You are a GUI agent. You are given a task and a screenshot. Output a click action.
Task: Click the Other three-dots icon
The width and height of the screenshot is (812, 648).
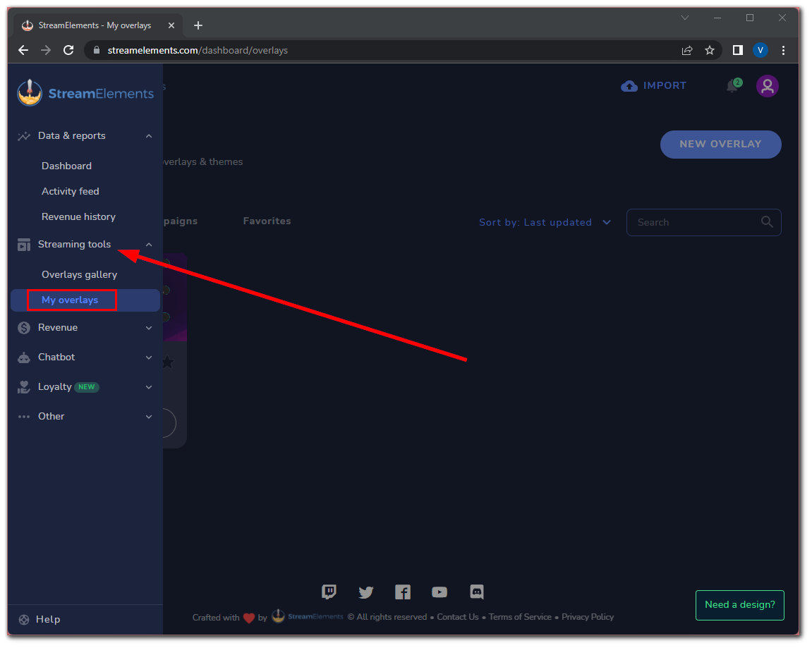[24, 417]
